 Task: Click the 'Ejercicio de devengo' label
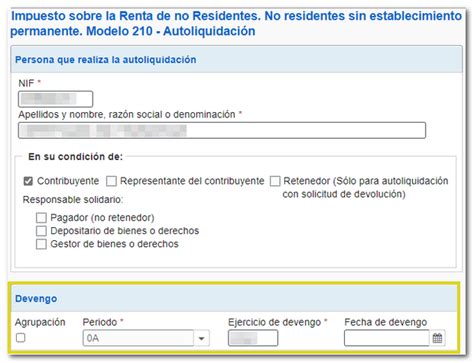click(274, 322)
